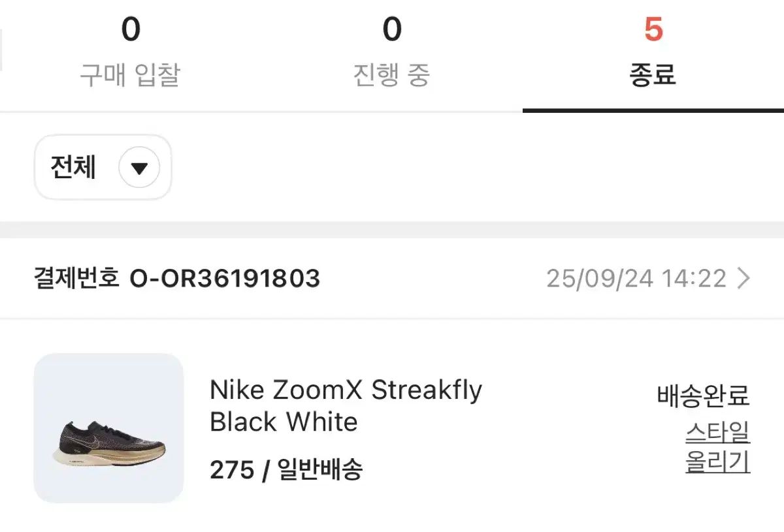784x532 pixels.
Task: Click the order date 25/09/24 14:22
Action: pos(636,279)
